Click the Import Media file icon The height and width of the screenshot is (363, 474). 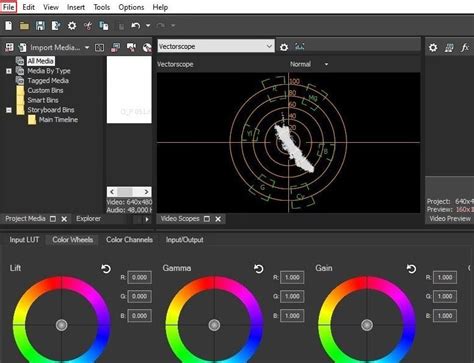[23, 47]
